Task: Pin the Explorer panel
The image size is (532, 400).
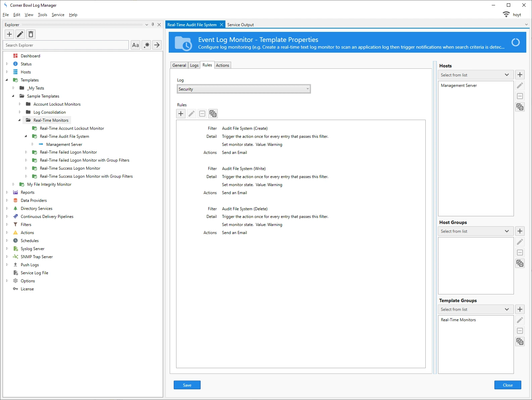Action: pyautogui.click(x=153, y=24)
